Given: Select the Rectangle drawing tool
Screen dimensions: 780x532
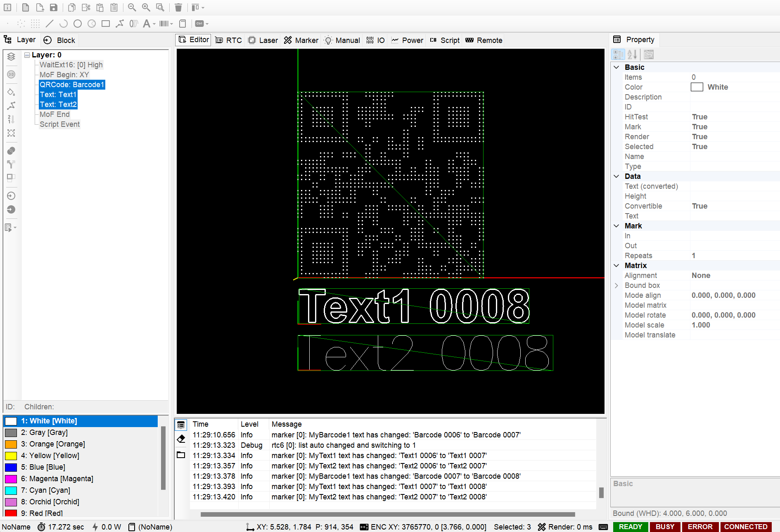Looking at the screenshot, I should (106, 24).
